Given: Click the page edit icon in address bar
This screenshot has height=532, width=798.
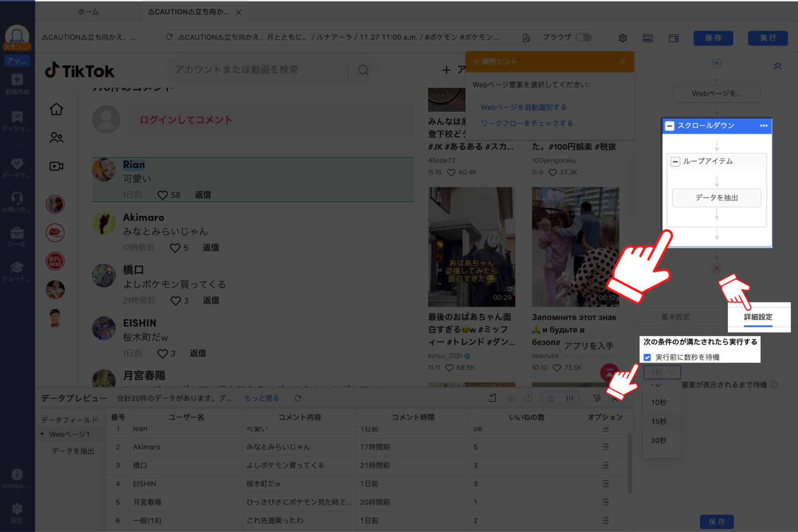Looking at the screenshot, I should (526, 38).
